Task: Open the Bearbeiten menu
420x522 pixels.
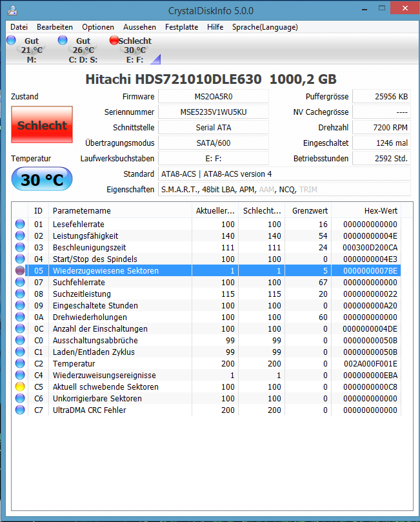Action: point(55,27)
